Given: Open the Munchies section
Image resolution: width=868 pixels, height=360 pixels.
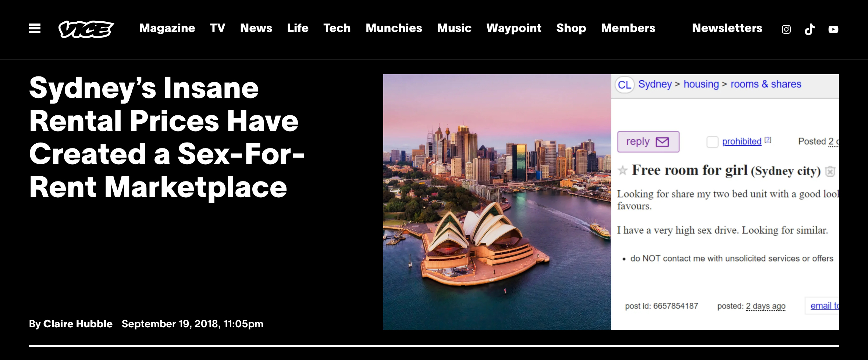Looking at the screenshot, I should click(x=394, y=28).
